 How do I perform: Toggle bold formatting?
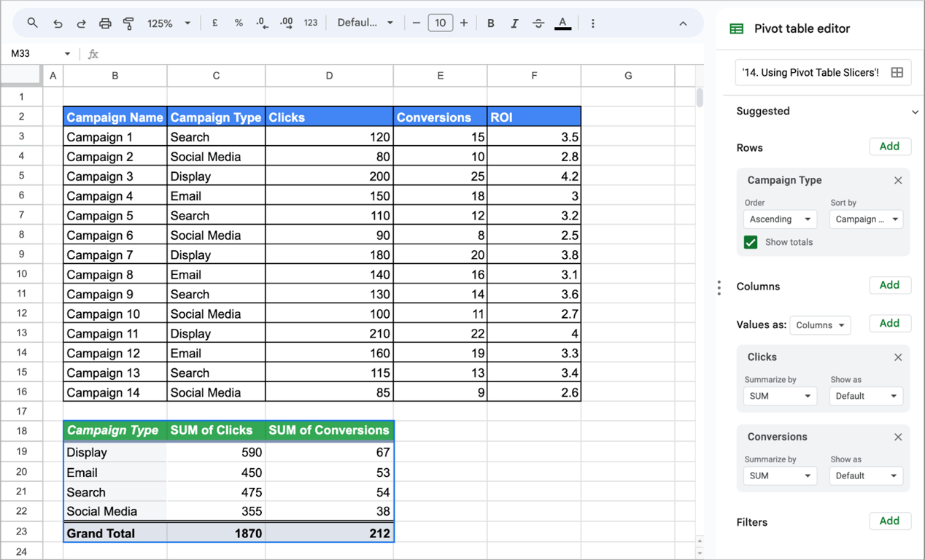pyautogui.click(x=491, y=23)
